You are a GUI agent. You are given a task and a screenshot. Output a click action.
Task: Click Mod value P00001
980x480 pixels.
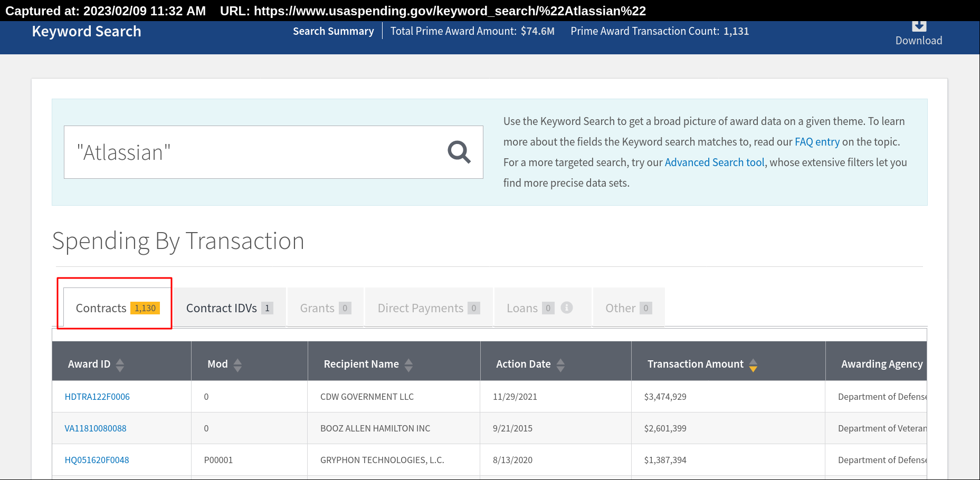click(218, 460)
